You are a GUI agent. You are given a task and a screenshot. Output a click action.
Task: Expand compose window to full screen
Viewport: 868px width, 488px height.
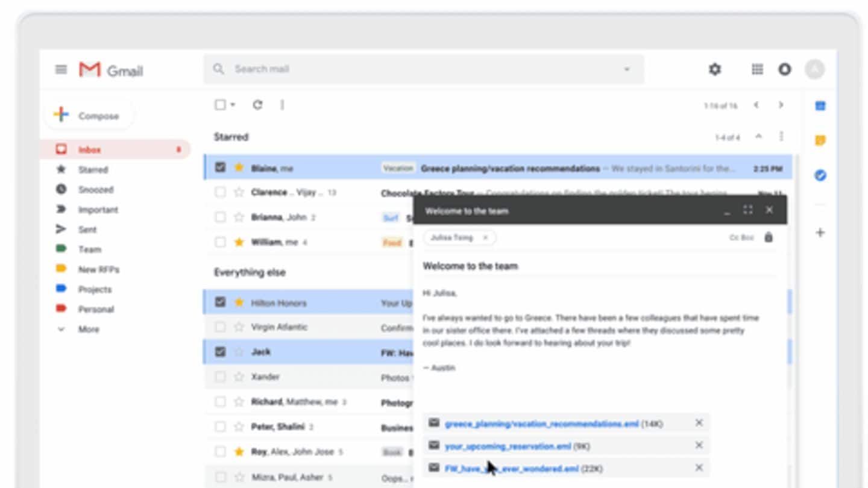tap(748, 210)
